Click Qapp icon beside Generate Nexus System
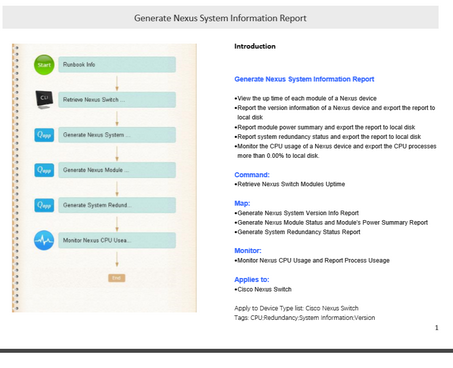 pos(44,135)
